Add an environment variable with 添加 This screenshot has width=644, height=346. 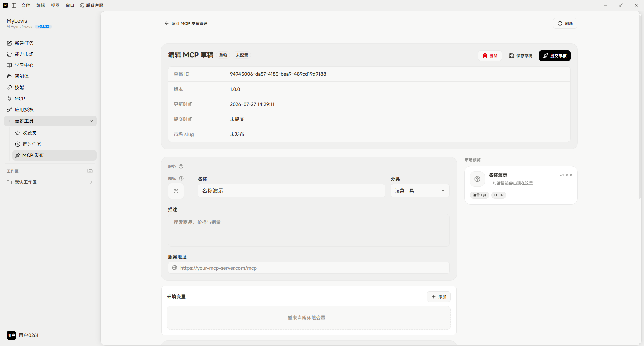pyautogui.click(x=439, y=297)
